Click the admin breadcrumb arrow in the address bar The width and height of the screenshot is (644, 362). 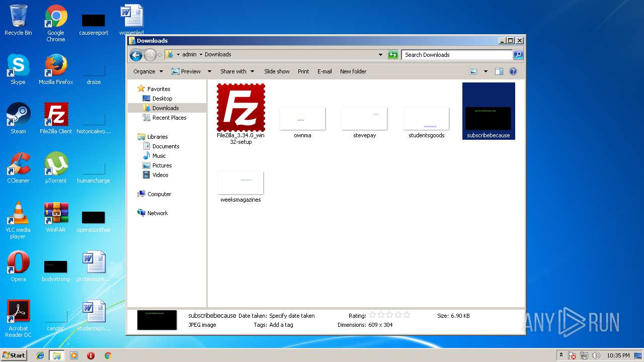201,54
